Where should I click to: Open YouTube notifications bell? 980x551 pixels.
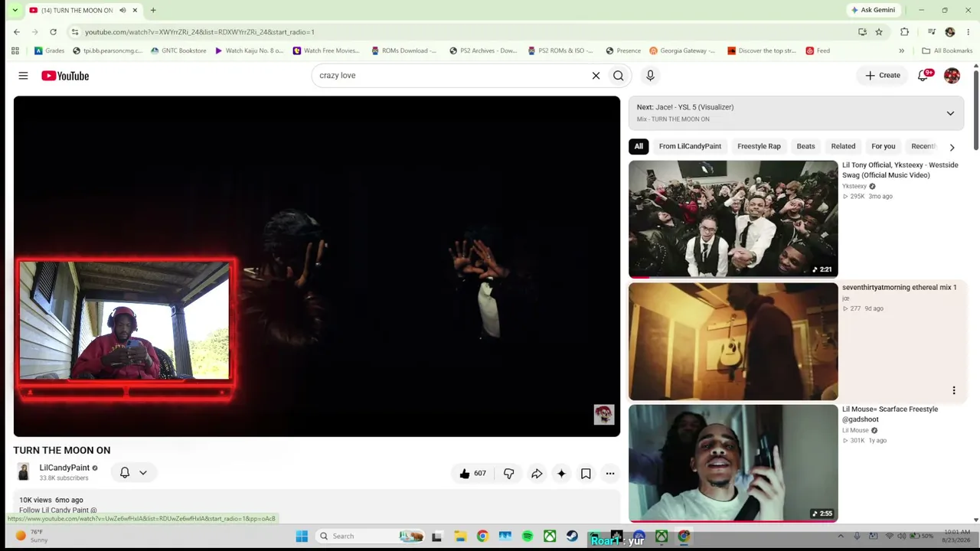[923, 75]
